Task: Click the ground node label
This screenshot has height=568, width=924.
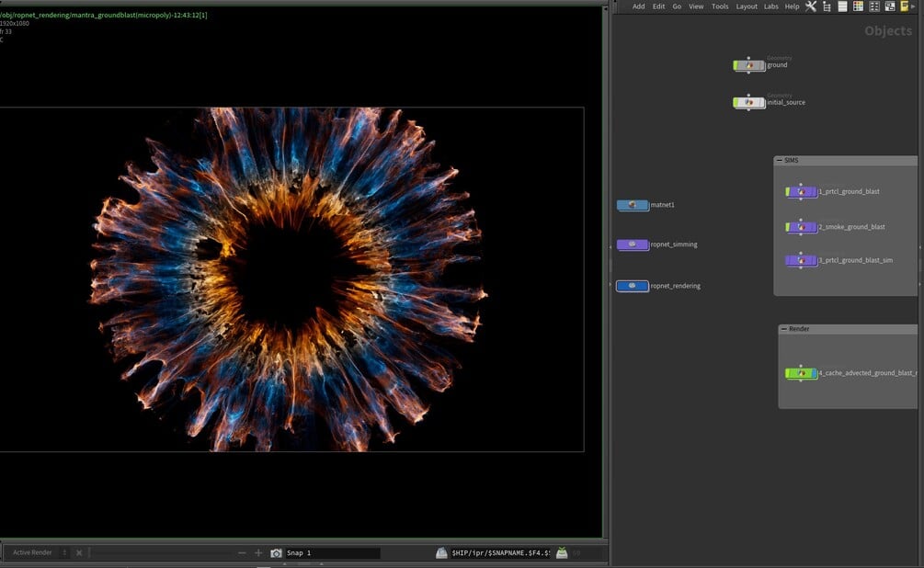Action: (777, 65)
